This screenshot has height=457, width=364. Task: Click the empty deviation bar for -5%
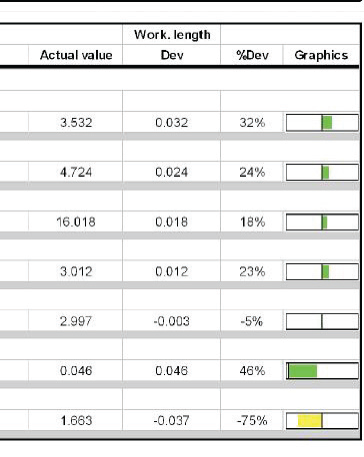click(322, 321)
